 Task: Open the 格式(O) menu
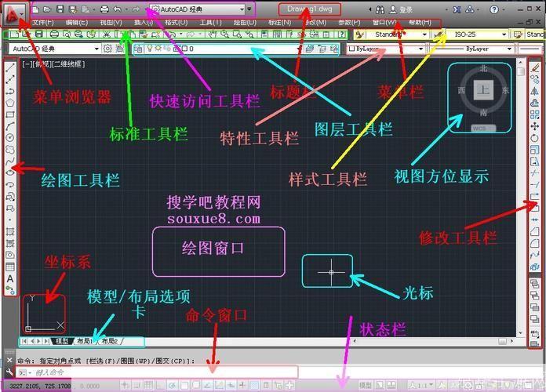point(177,23)
